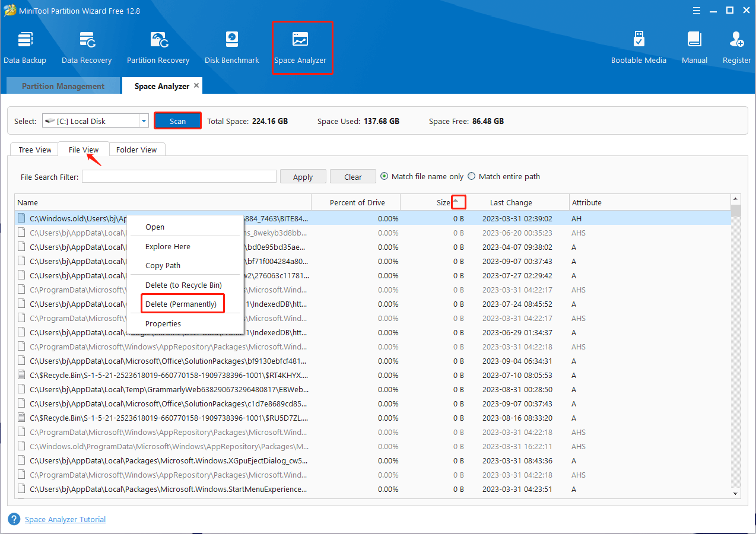Click file list scrollbar up arrow
The height and width of the screenshot is (534, 756).
click(x=736, y=199)
